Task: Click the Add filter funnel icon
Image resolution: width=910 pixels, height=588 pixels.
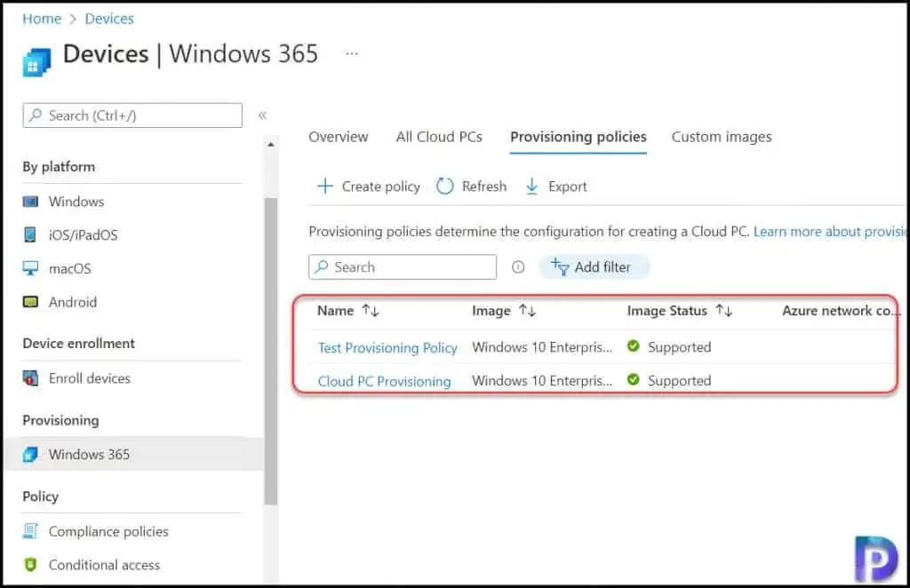Action: pyautogui.click(x=560, y=266)
